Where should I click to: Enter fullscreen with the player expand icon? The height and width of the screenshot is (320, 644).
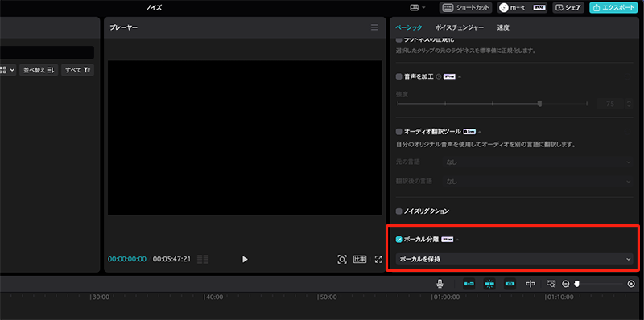pyautogui.click(x=378, y=259)
